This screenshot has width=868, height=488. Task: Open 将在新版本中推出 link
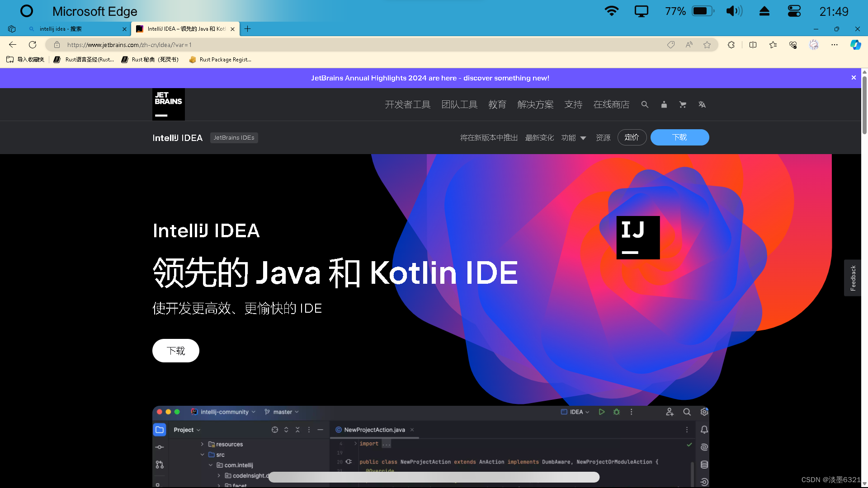pos(489,138)
